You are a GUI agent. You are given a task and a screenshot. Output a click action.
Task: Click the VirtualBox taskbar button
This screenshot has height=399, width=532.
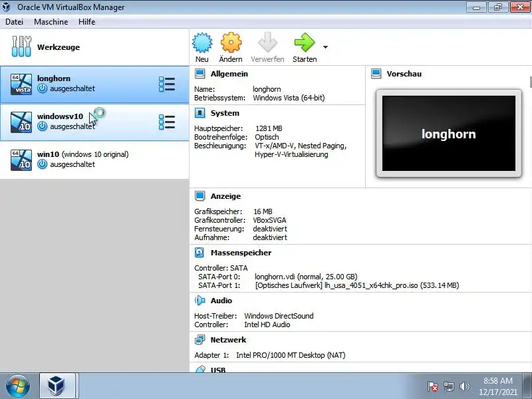[x=57, y=386]
